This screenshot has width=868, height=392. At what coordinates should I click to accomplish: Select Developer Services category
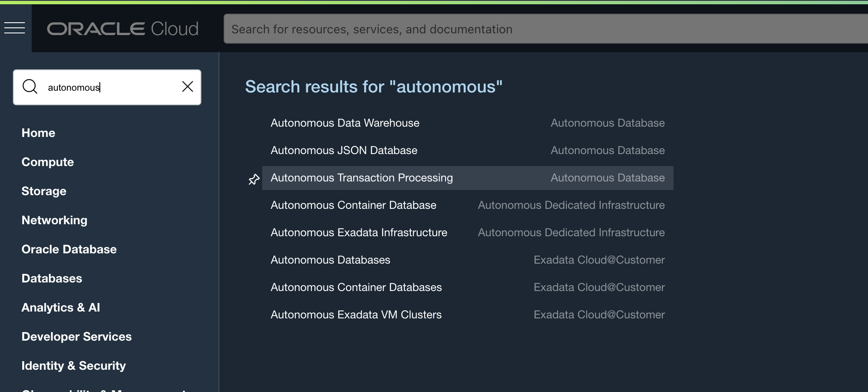pyautogui.click(x=76, y=337)
